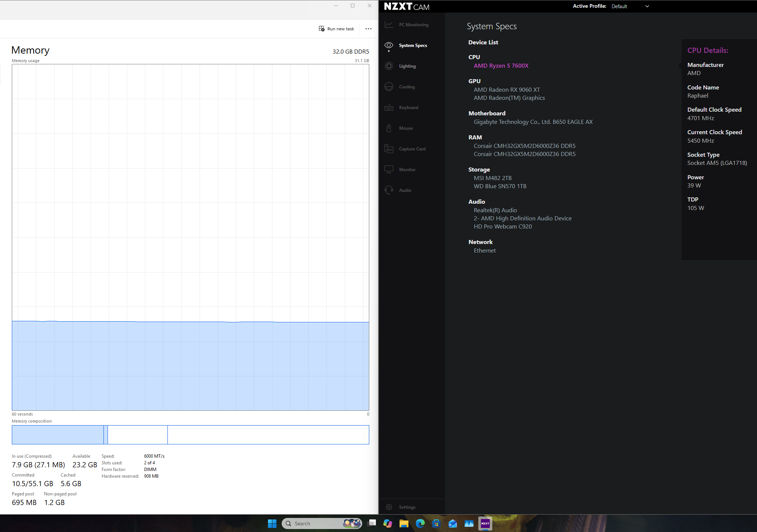Open NZXT CAM Settings gear icon
Screen dimensions: 757x532
(389, 507)
